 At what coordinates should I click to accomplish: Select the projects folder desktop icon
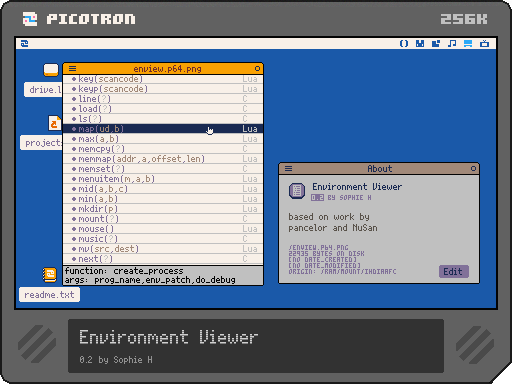(54, 123)
